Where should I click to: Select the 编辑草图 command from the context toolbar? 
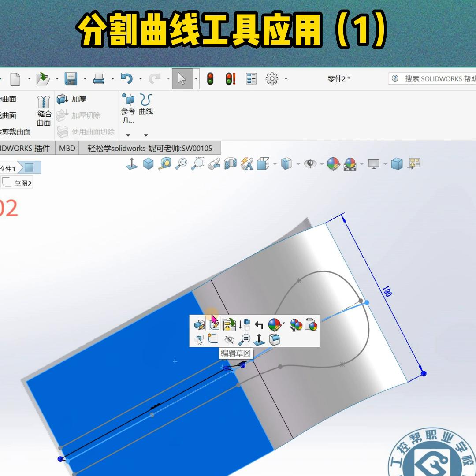[x=214, y=324]
